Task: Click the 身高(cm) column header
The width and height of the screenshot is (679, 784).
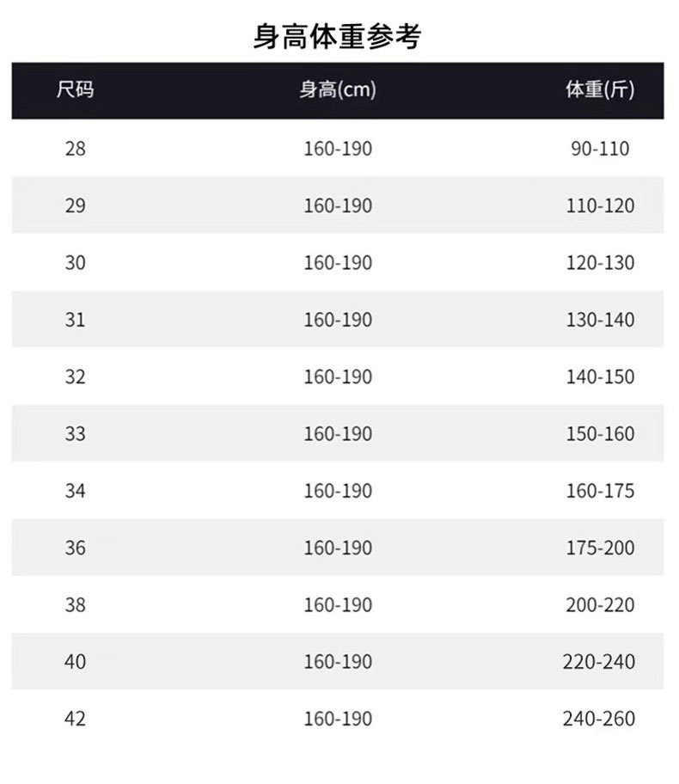Action: click(x=338, y=89)
